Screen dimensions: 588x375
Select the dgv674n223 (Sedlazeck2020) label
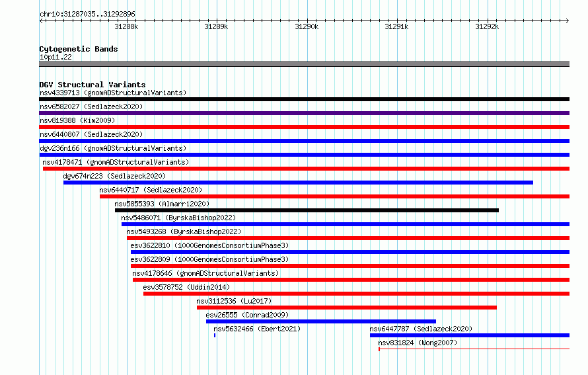point(114,176)
